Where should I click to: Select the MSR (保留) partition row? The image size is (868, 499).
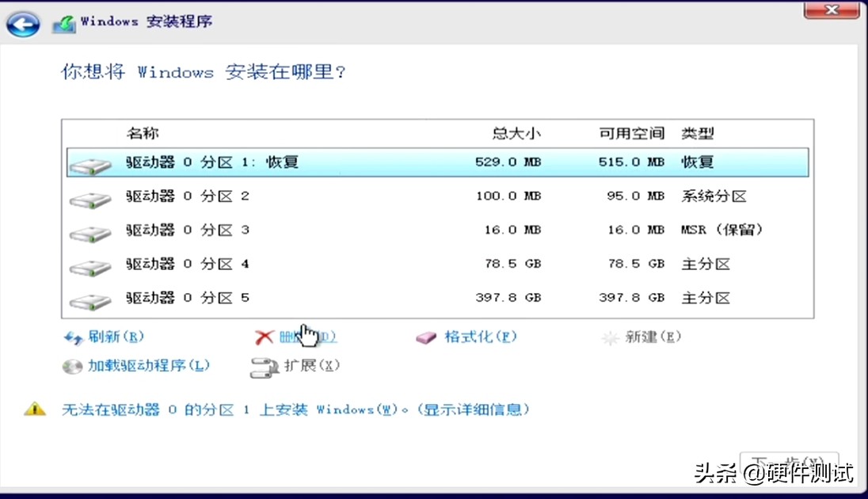[317, 230]
